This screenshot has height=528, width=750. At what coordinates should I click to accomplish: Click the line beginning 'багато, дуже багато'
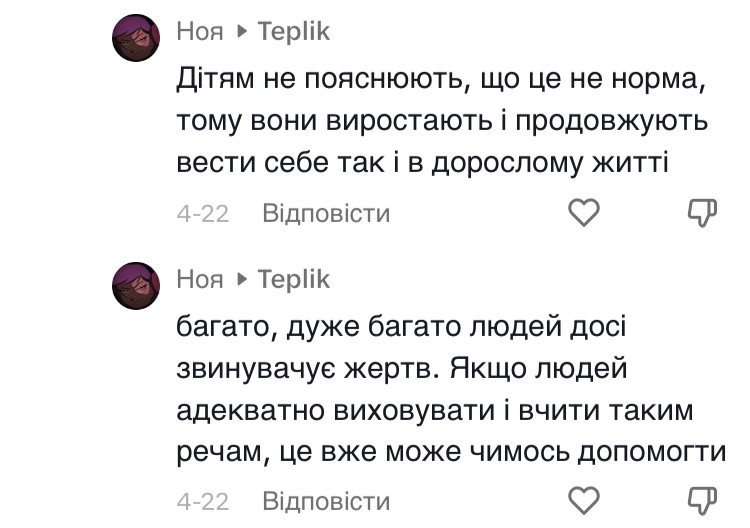[x=400, y=326]
